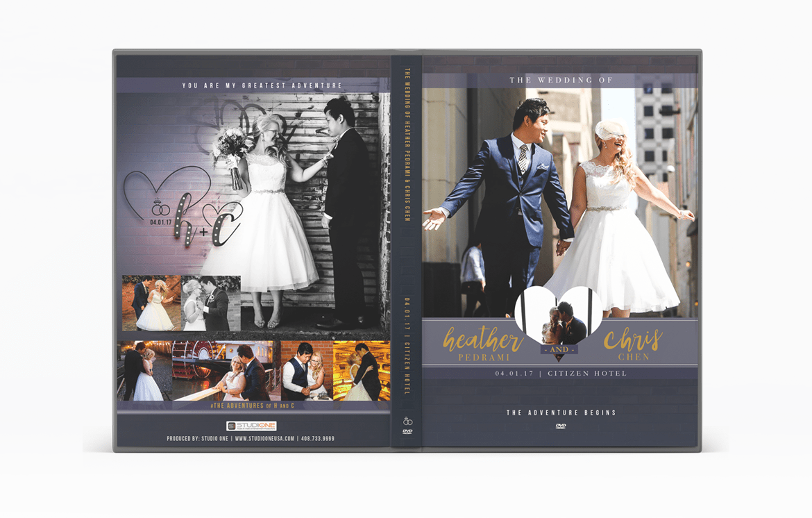
Task: Click the 'PEDRAMI' surname text
Action: 484,358
